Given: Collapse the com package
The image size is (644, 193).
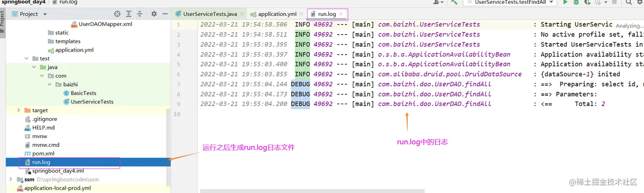Looking at the screenshot, I should [x=42, y=76].
